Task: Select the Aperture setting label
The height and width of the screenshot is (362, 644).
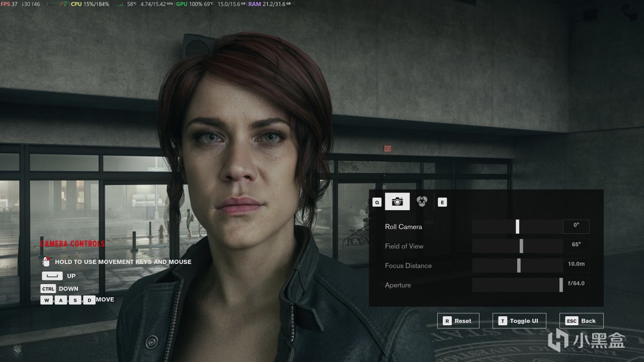Action: 398,285
